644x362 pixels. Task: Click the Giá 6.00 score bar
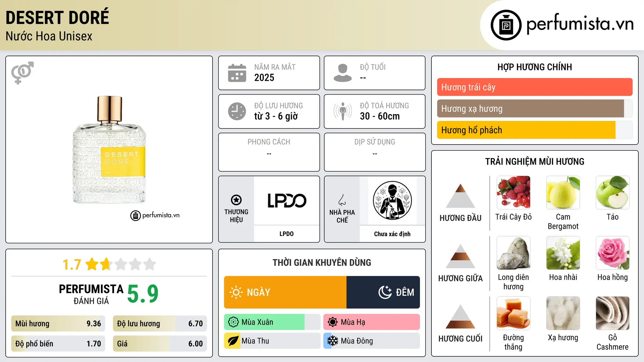tap(160, 343)
